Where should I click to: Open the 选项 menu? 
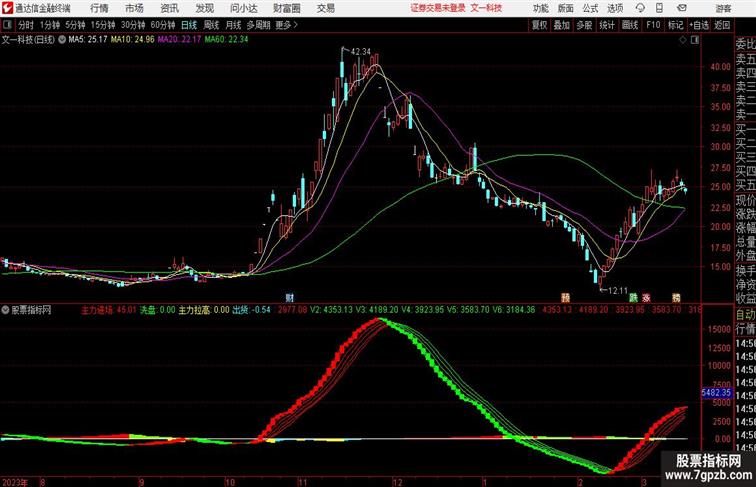[x=615, y=8]
